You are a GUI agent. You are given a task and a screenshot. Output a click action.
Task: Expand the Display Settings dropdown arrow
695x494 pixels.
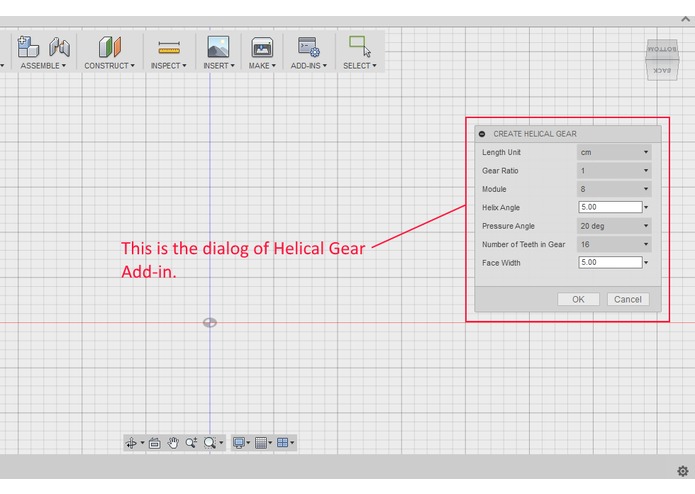pos(248,443)
